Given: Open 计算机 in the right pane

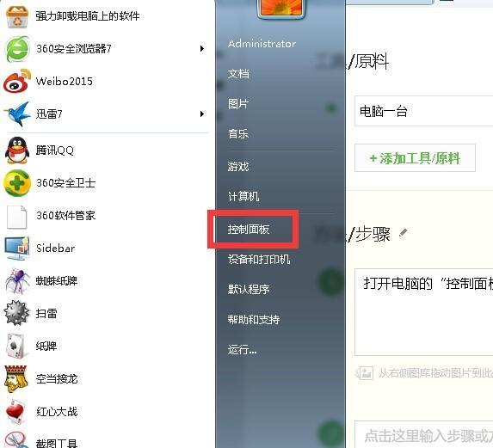Looking at the screenshot, I should [x=243, y=197].
